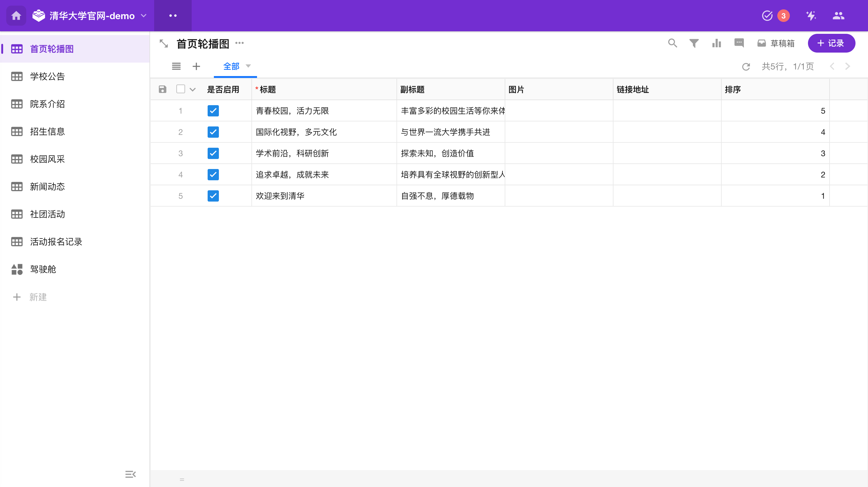This screenshot has height=487, width=868.
Task: Switch to 驾驶舱 dashboard page
Action: [43, 269]
